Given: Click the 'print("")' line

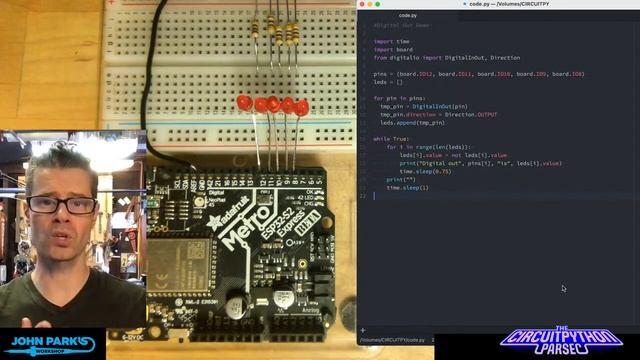Looking at the screenshot, I should (401, 180).
